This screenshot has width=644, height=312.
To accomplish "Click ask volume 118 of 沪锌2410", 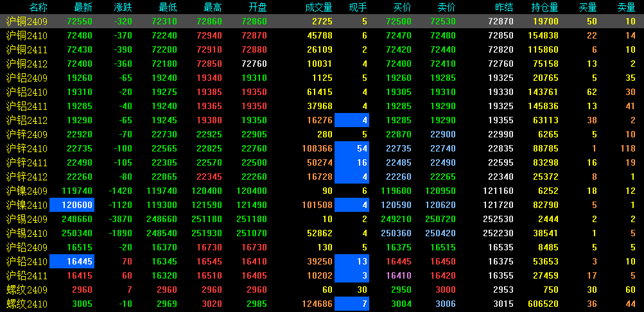I will (629, 148).
